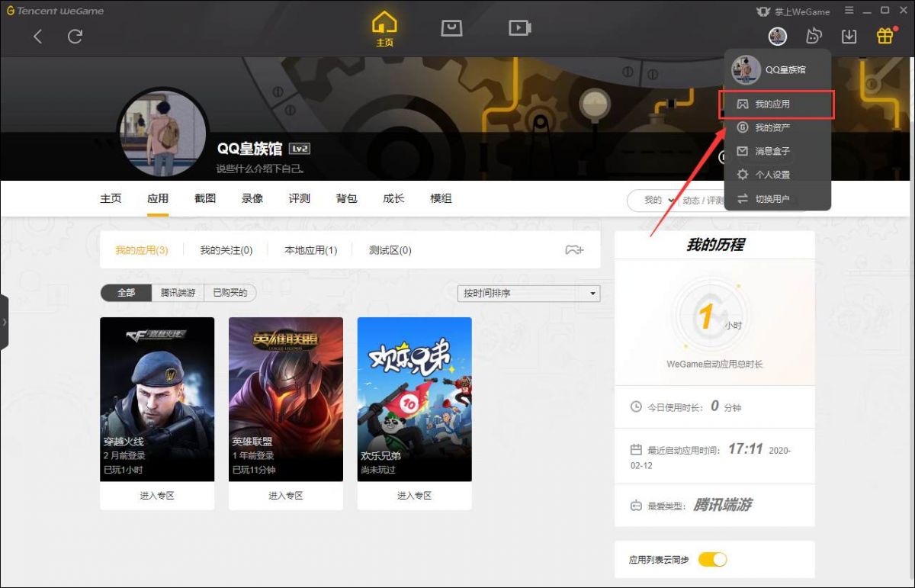The width and height of the screenshot is (915, 588).
Task: Open the video player icon tab
Action: [519, 28]
